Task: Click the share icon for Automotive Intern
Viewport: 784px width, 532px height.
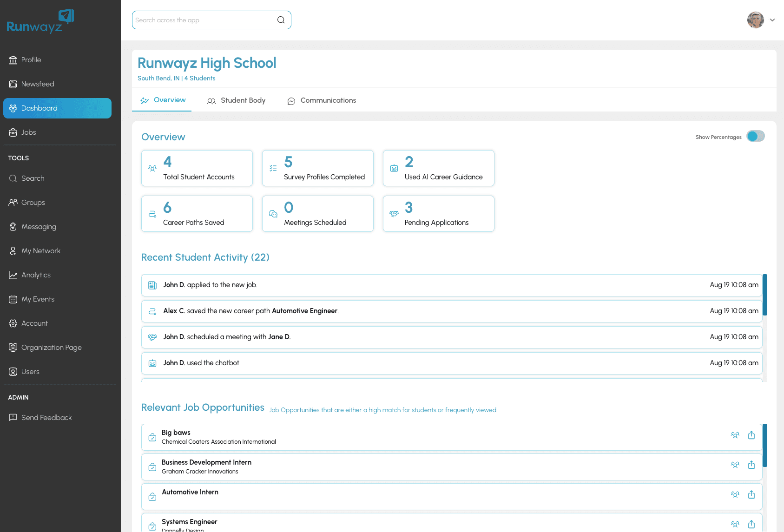Action: (x=751, y=495)
